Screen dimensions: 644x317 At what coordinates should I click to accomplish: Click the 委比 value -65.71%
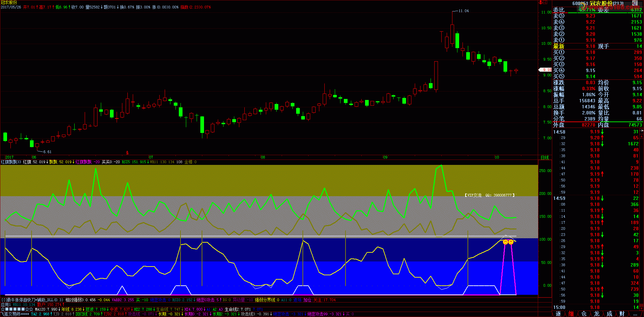587,10
